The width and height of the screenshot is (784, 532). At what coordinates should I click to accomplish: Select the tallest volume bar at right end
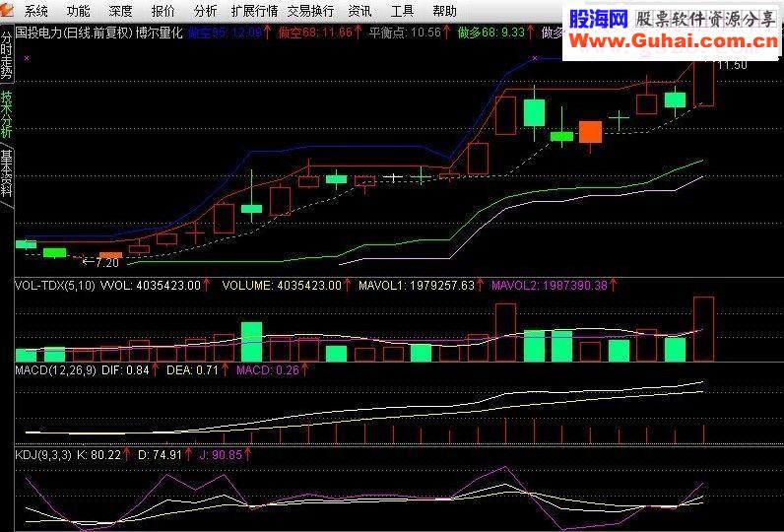[703, 328]
